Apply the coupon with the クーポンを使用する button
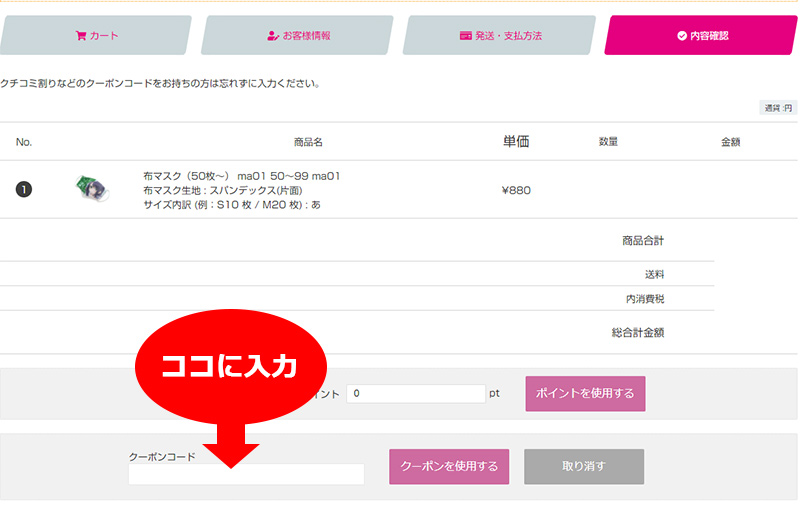This screenshot has width=800, height=505. coord(449,466)
